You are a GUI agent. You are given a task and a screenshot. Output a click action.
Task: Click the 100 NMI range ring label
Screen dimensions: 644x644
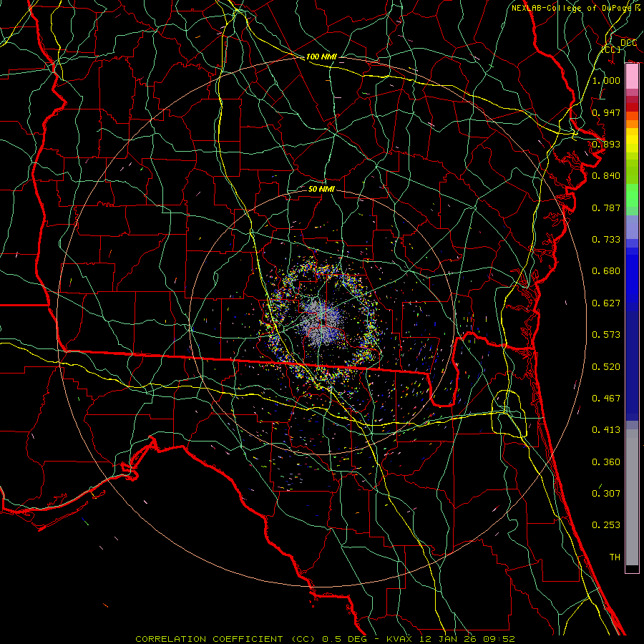321,57
